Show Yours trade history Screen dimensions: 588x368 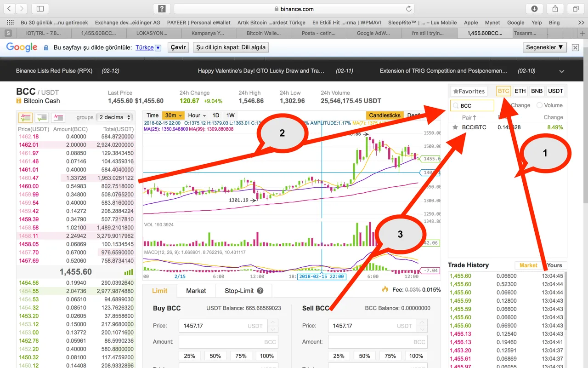click(554, 265)
